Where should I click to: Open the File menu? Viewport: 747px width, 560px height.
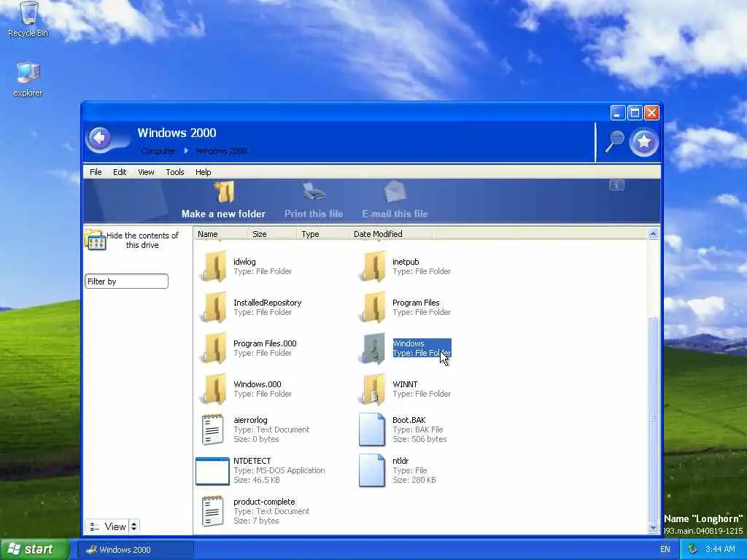(96, 172)
